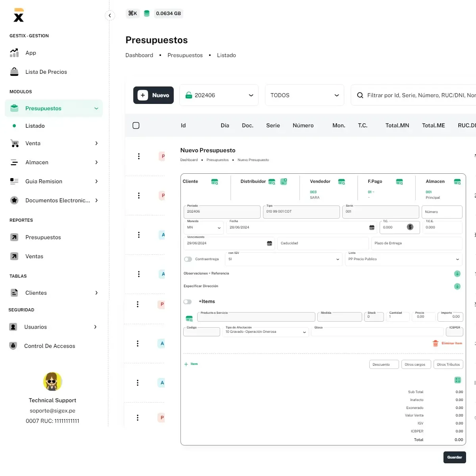Click the T.C. dollar exchange icon
476x476 pixels.
pos(410,227)
